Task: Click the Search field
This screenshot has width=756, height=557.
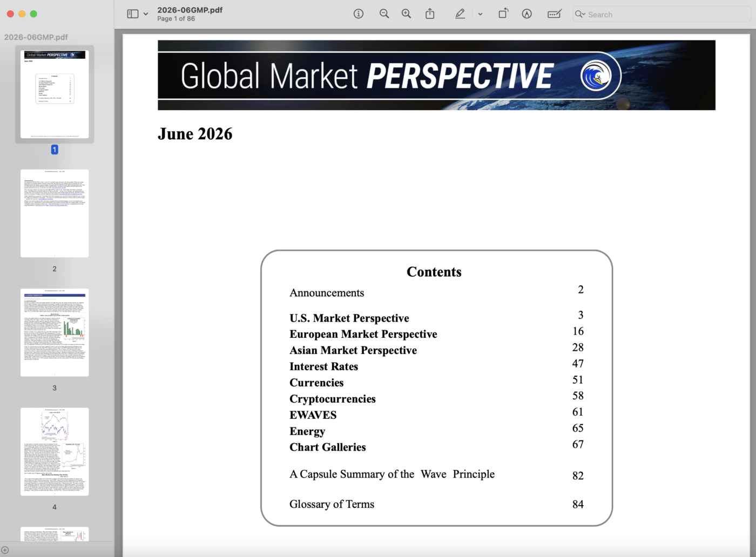Action: click(x=661, y=15)
